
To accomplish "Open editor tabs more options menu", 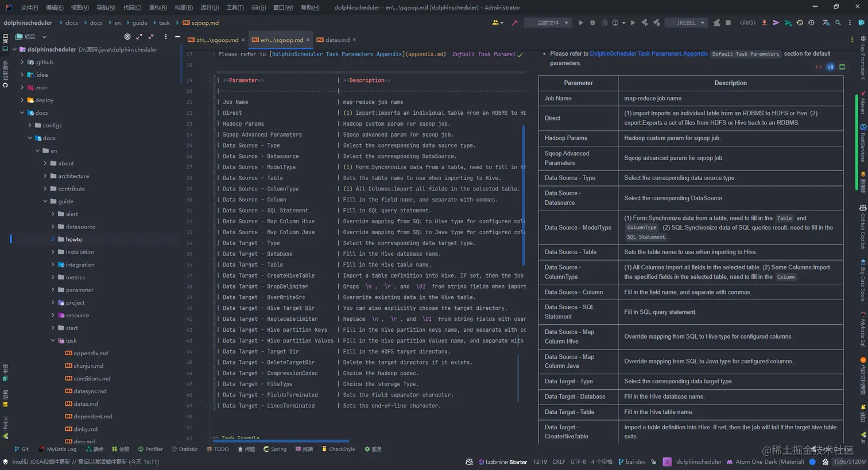I will [852, 40].
